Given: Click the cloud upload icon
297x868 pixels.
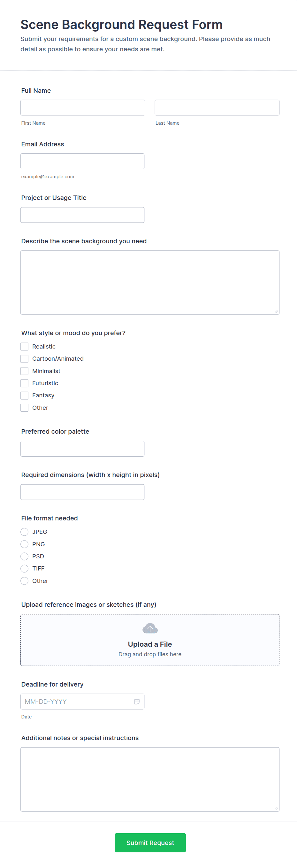Looking at the screenshot, I should click(x=150, y=629).
